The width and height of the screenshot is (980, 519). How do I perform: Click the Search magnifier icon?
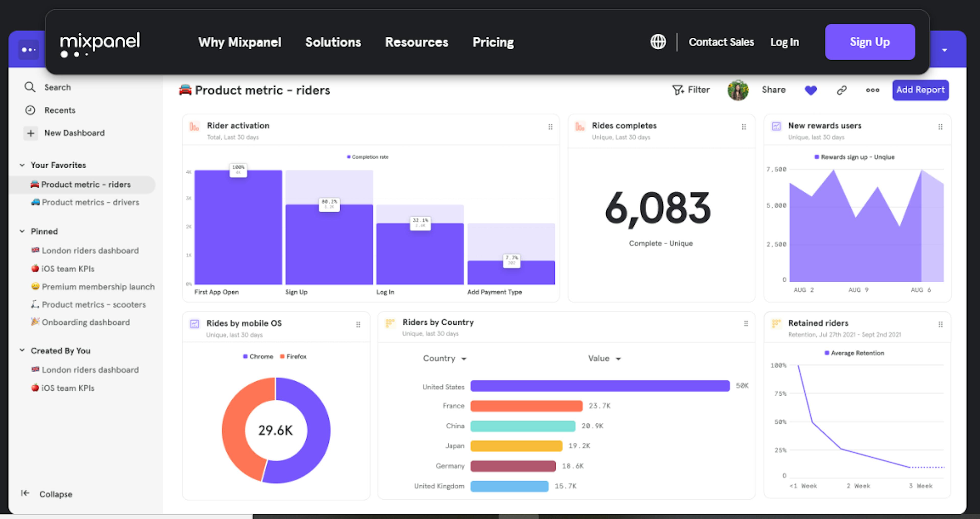coord(30,87)
